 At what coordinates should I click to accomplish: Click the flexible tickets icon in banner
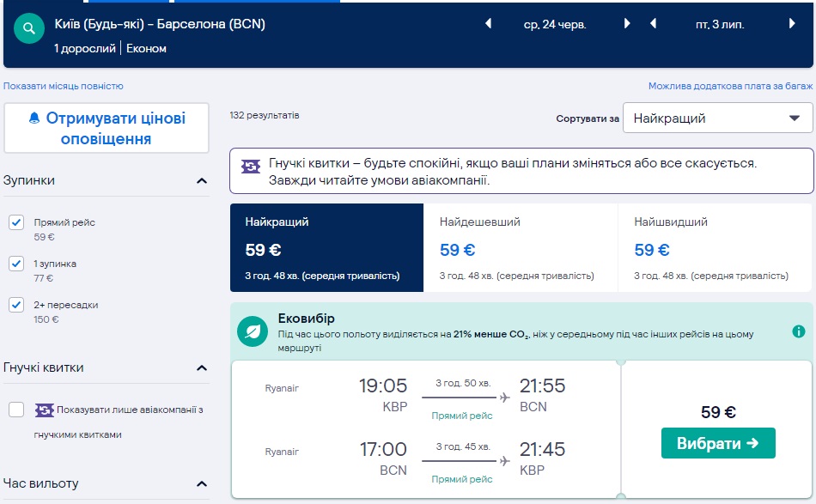tap(250, 167)
